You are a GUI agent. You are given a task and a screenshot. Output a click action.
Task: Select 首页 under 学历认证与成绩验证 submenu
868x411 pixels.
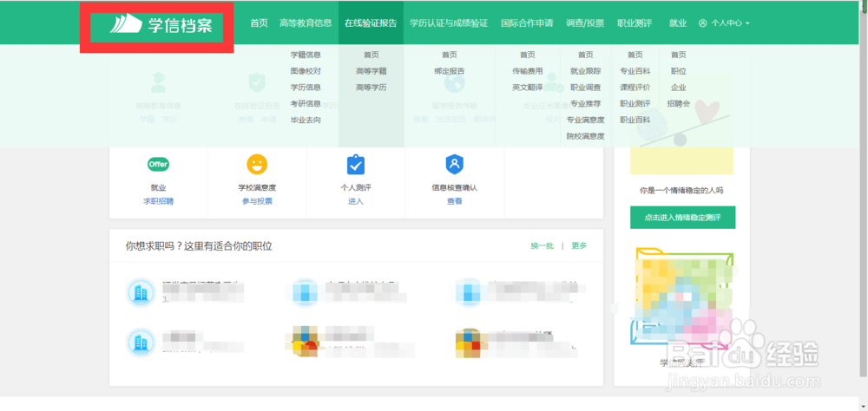tap(449, 55)
